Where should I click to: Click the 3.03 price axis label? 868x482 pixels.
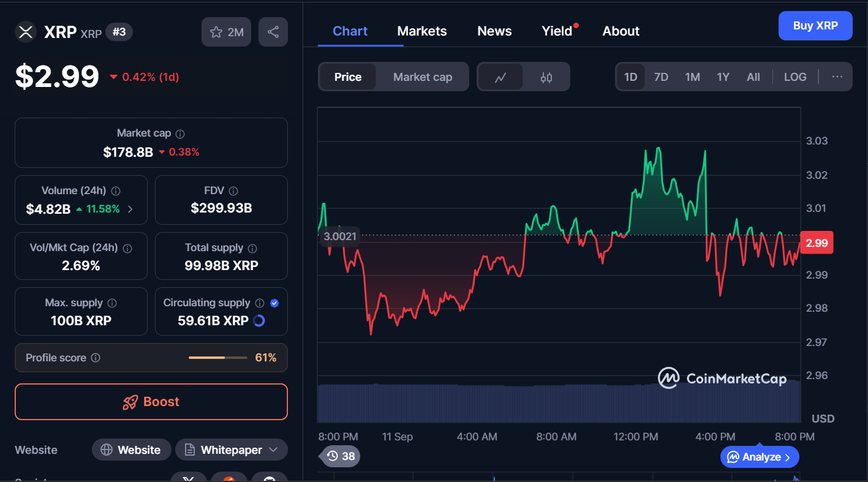point(817,141)
